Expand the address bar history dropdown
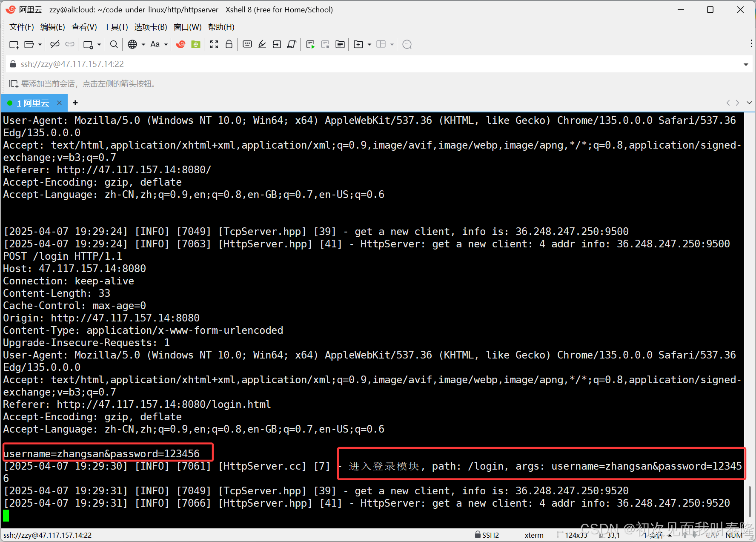 click(746, 65)
